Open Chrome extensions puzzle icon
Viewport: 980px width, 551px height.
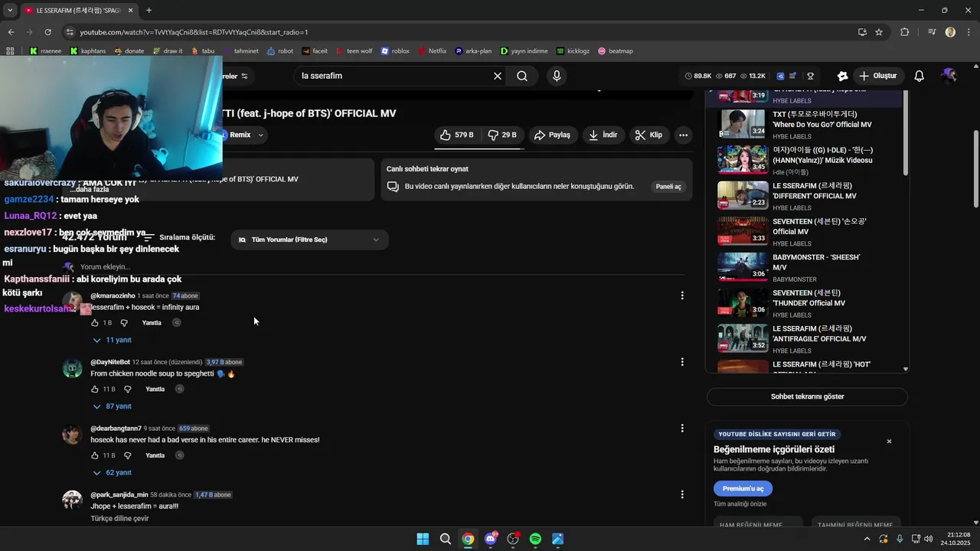pos(905,32)
